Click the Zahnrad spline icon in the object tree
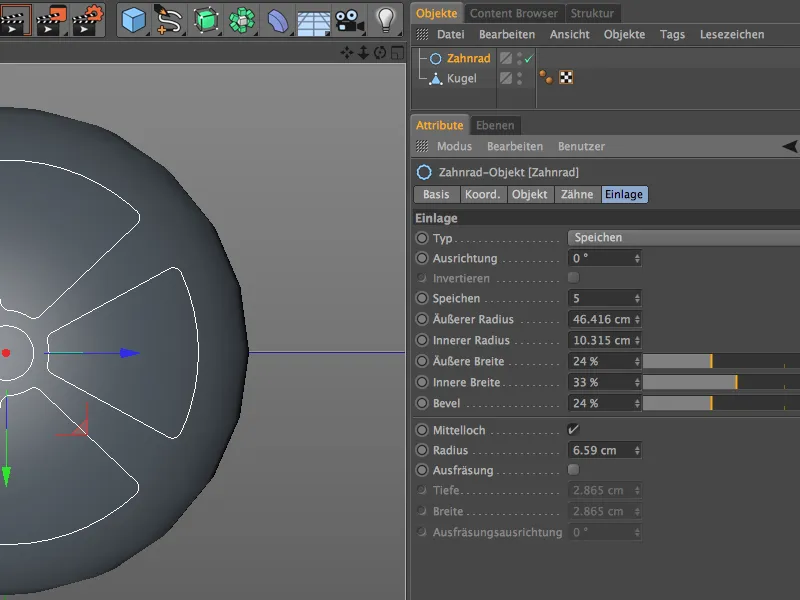 pyautogui.click(x=435, y=59)
